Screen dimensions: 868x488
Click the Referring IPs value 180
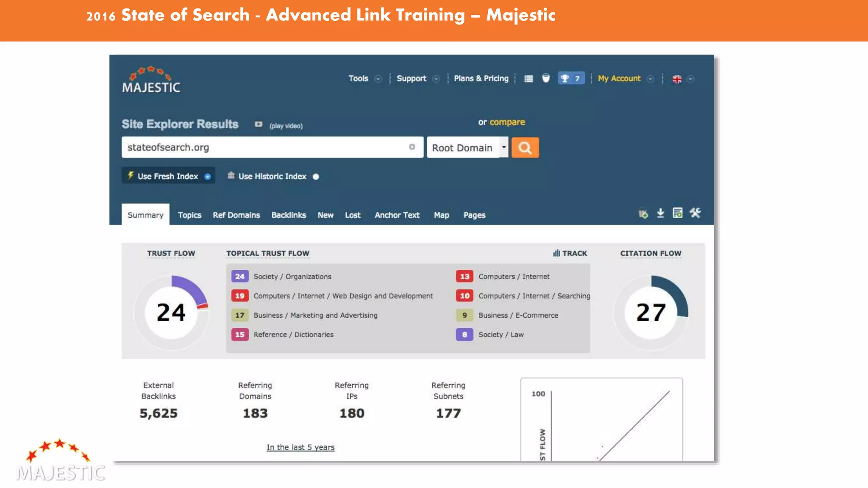click(352, 413)
